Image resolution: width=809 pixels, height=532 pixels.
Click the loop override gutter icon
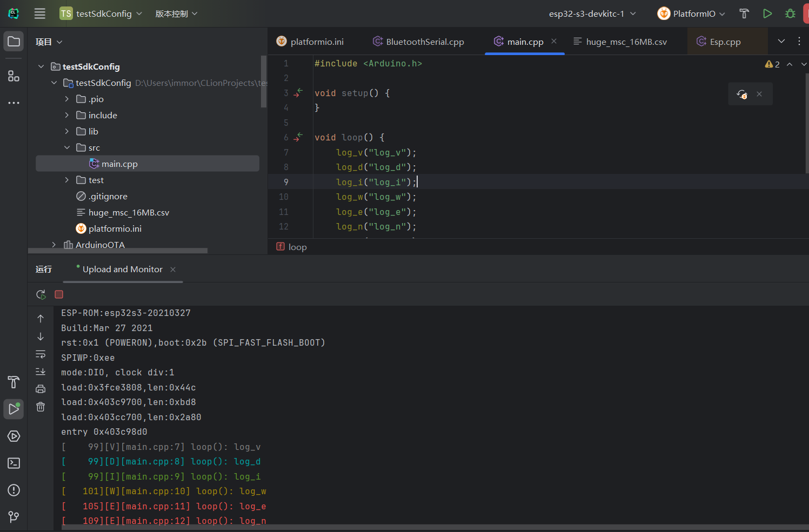[x=298, y=137]
